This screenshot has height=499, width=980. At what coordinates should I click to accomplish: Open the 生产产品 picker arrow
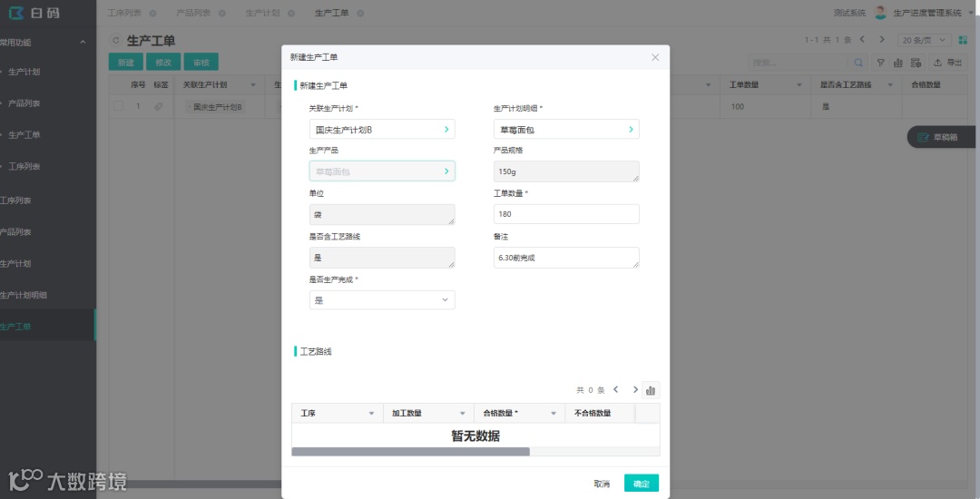click(x=446, y=171)
